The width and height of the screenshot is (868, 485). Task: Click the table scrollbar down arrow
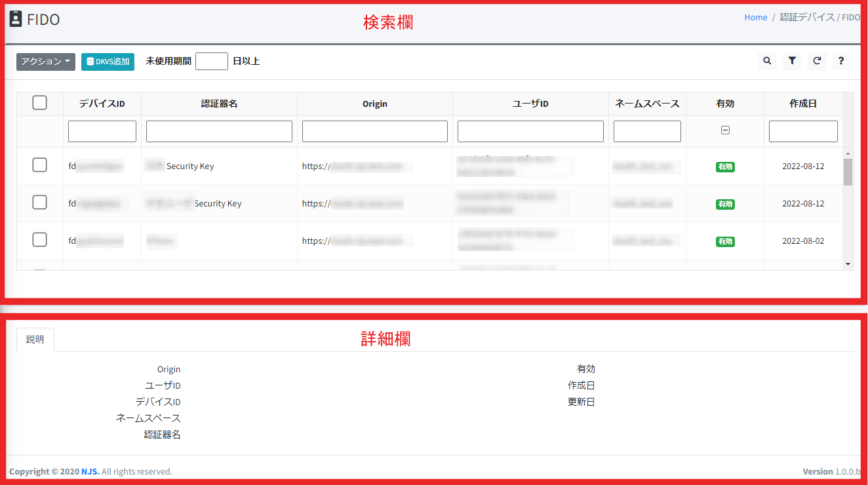848,264
